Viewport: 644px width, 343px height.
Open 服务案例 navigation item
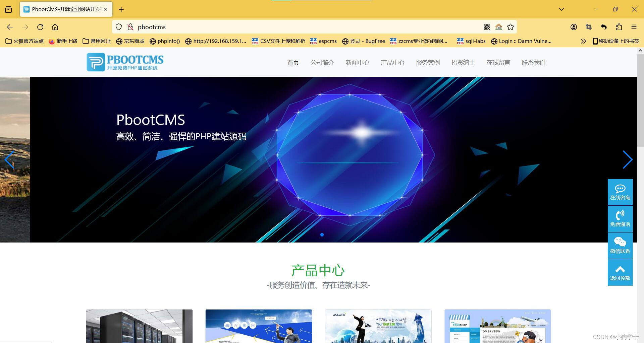click(428, 63)
